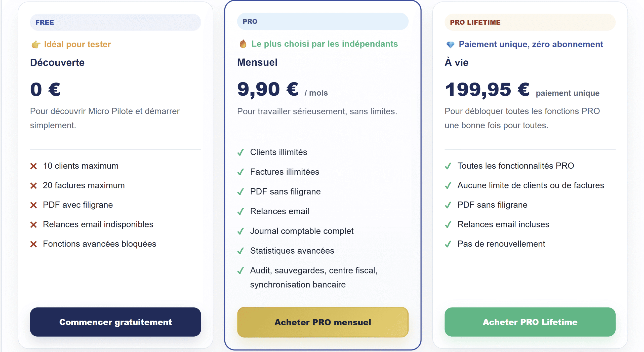The image size is (644, 352).
Task: Click the green checkmark beside 'Clients illimités'
Action: pyautogui.click(x=241, y=152)
